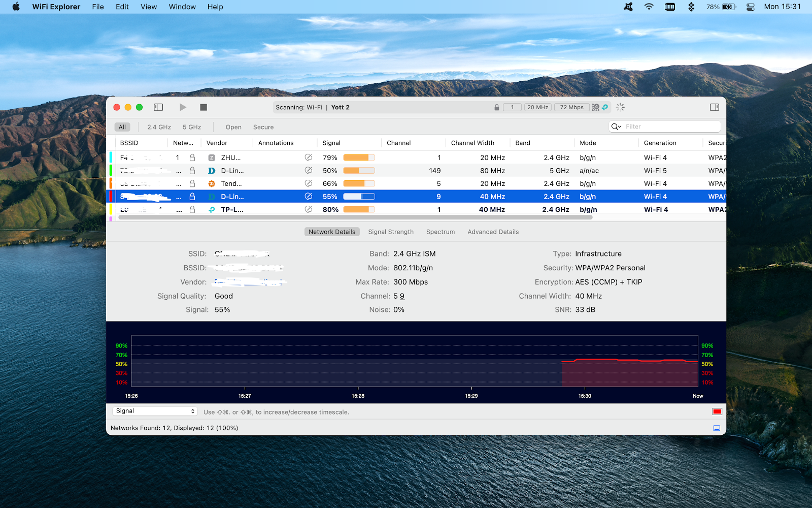Select the All band filter
Screen dimensions: 812x508
[x=122, y=127]
